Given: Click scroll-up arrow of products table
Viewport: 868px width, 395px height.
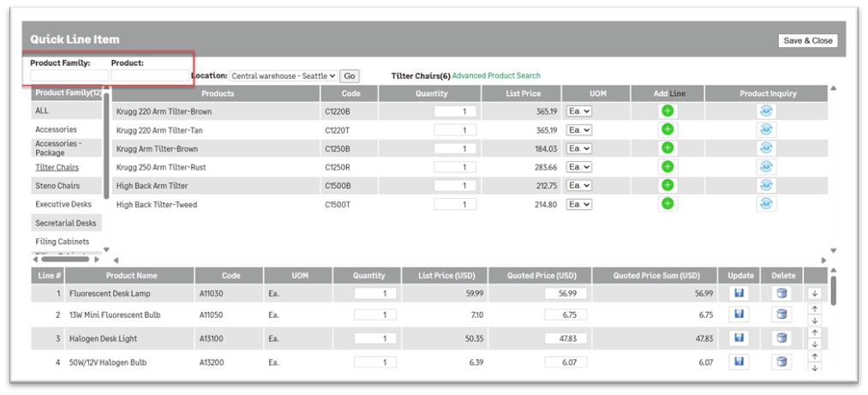Looking at the screenshot, I should pos(833,88).
